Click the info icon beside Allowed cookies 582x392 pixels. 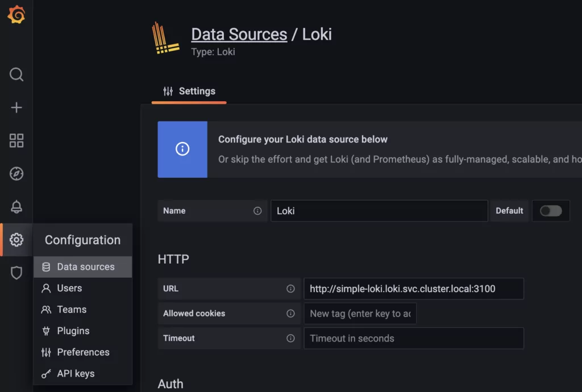click(290, 314)
